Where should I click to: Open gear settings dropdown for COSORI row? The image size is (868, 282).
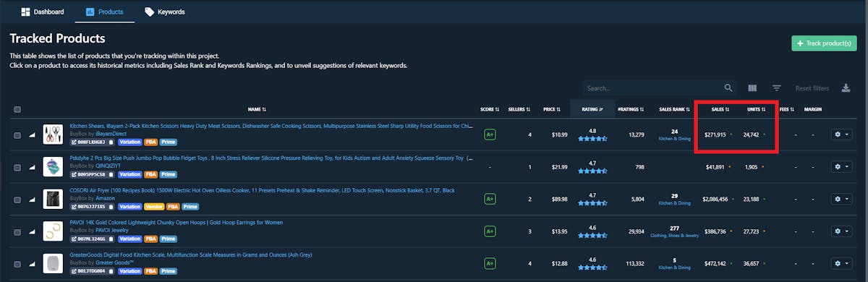[841, 199]
